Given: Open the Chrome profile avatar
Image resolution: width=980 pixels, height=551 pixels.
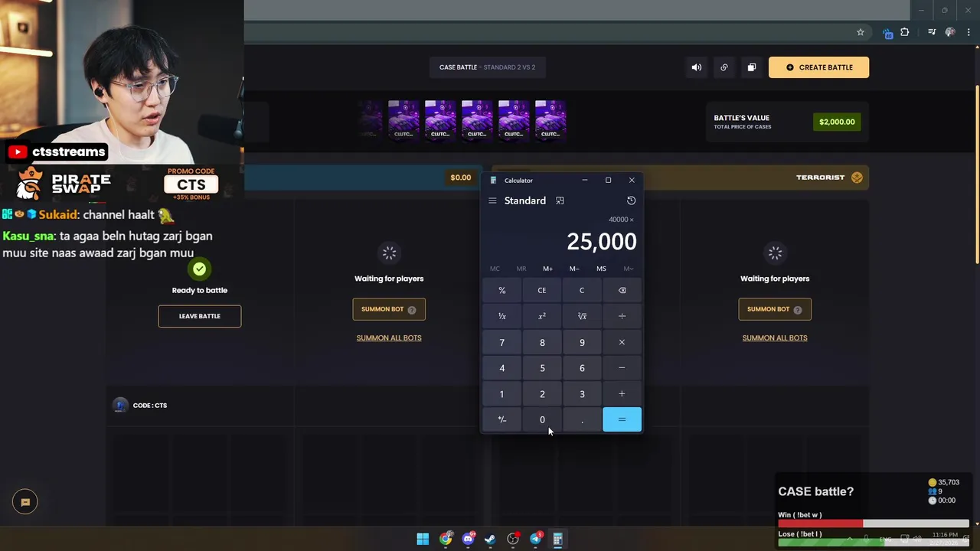Looking at the screenshot, I should [950, 32].
